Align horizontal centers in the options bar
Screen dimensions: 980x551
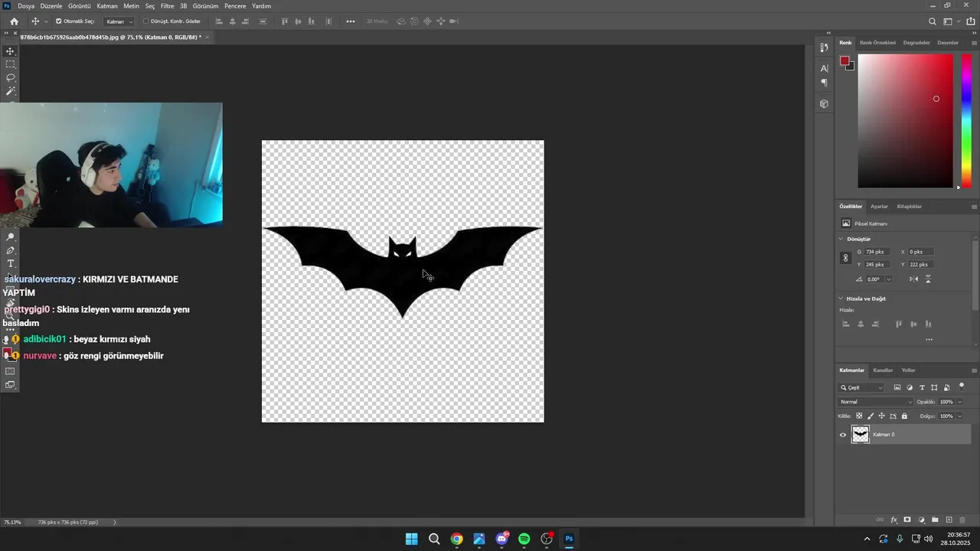(233, 21)
